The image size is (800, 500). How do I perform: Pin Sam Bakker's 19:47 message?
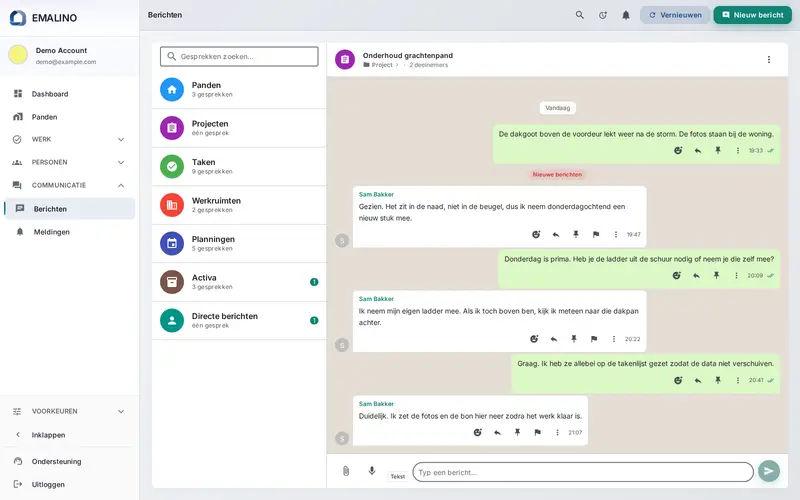576,235
